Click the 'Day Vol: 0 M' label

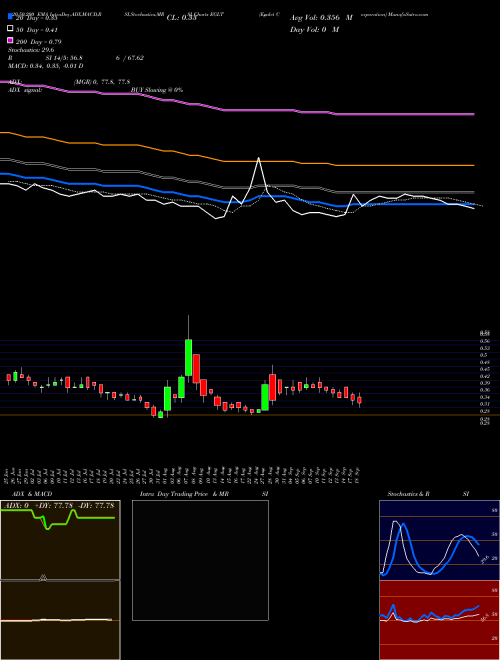point(314,29)
